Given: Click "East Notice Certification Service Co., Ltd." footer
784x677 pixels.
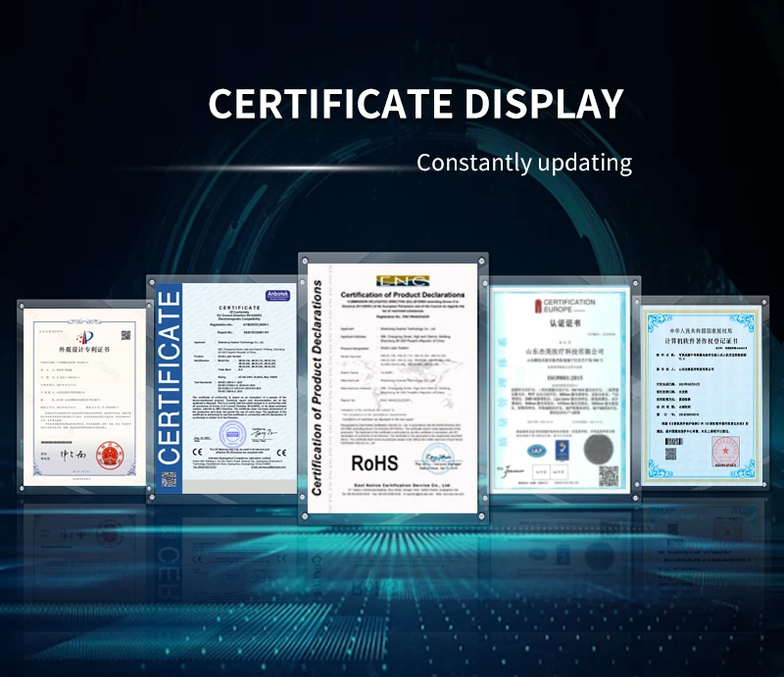Looking at the screenshot, I should pyautogui.click(x=403, y=486).
